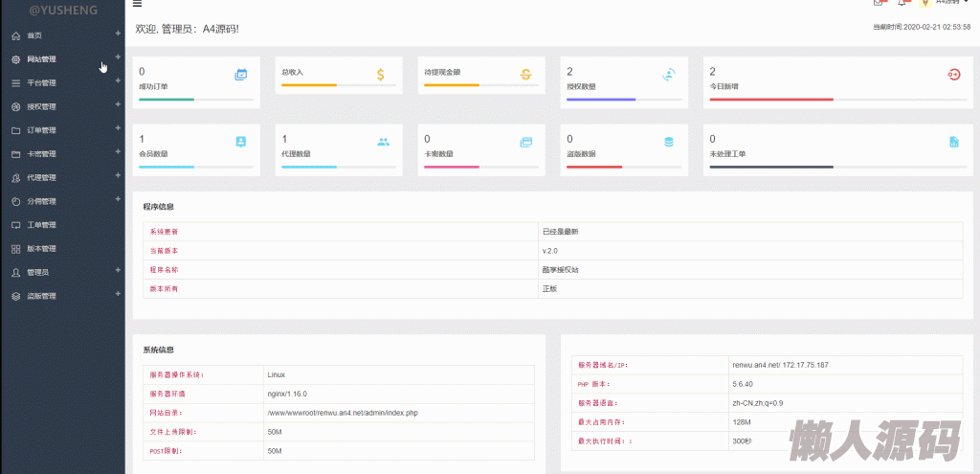This screenshot has width=980, height=474.
Task: Click the 授权数量 purple progress bar
Action: tap(601, 99)
